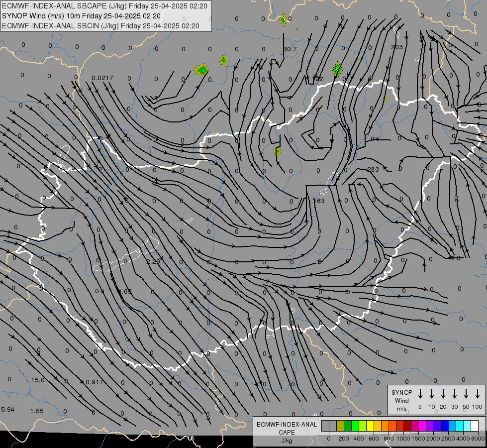Viewport: 487px width, 448px height.
Task: Click the SYNOP Wind 10m title line
Action: coord(82,16)
